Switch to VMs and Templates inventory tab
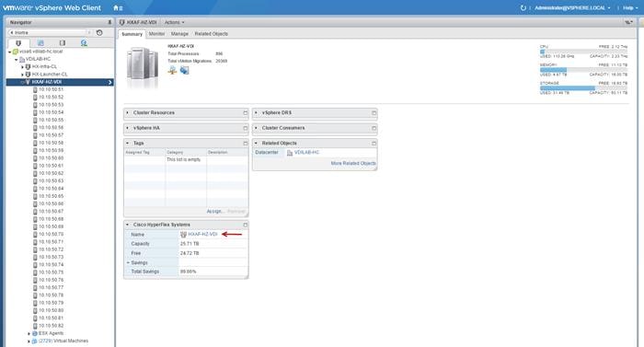This screenshot has height=347, width=644. pyautogui.click(x=40, y=42)
